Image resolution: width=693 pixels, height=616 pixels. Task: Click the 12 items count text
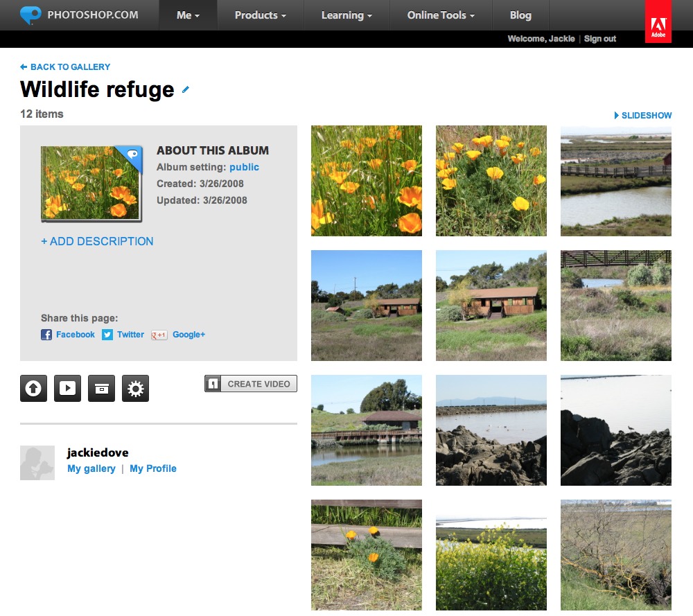point(42,114)
